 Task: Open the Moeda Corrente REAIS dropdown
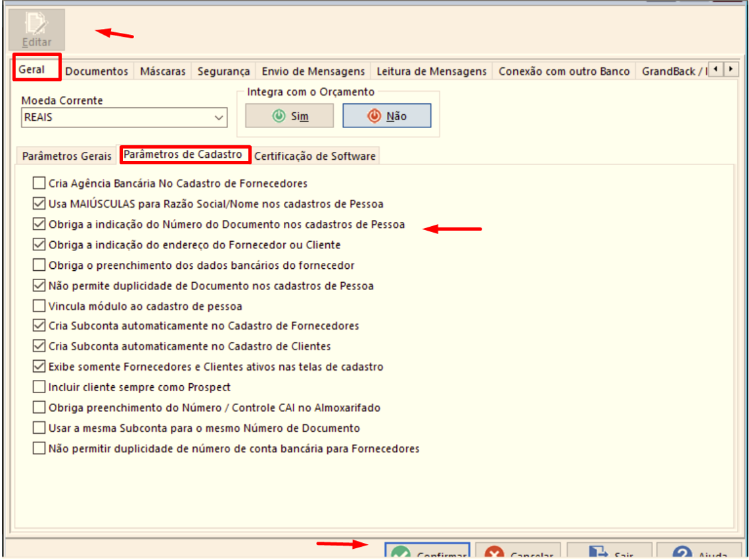click(124, 118)
